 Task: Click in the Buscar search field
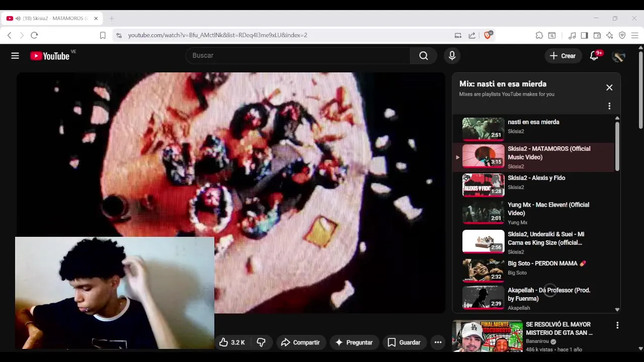[x=298, y=56]
